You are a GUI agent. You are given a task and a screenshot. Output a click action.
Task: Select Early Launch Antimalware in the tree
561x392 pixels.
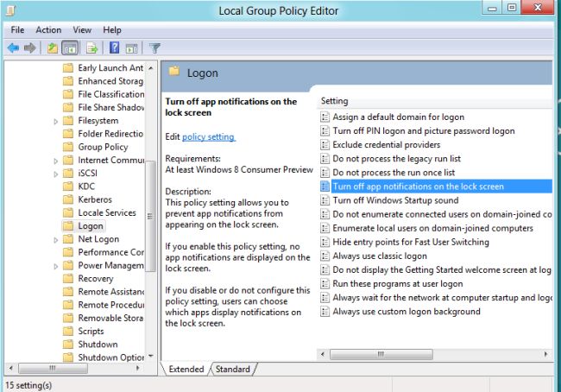[110, 67]
